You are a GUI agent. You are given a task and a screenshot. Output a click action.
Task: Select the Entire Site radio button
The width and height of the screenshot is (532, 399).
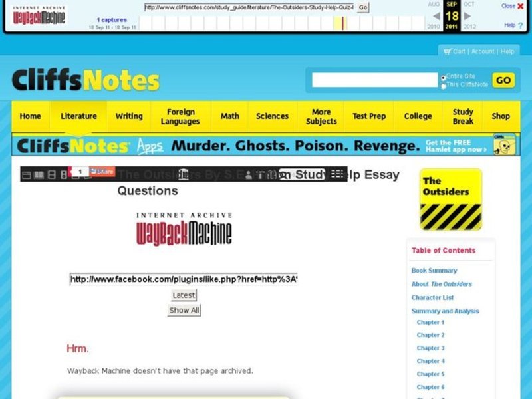point(443,77)
